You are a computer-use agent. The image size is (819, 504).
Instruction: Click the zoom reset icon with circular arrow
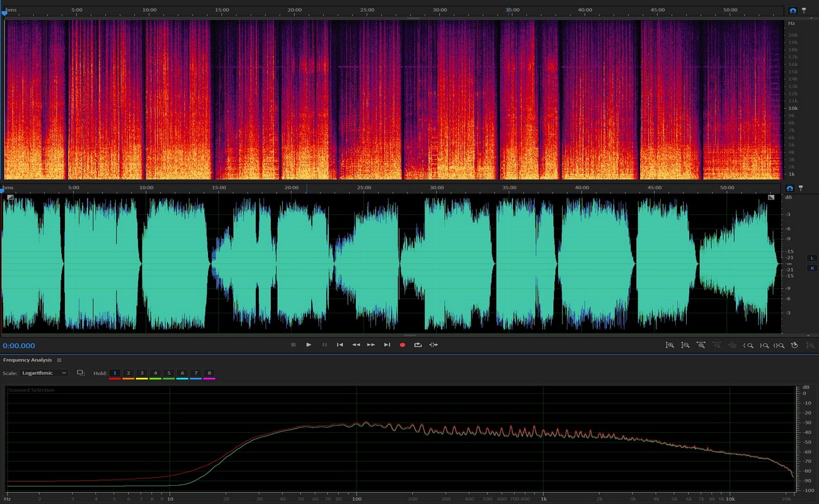(x=794, y=345)
